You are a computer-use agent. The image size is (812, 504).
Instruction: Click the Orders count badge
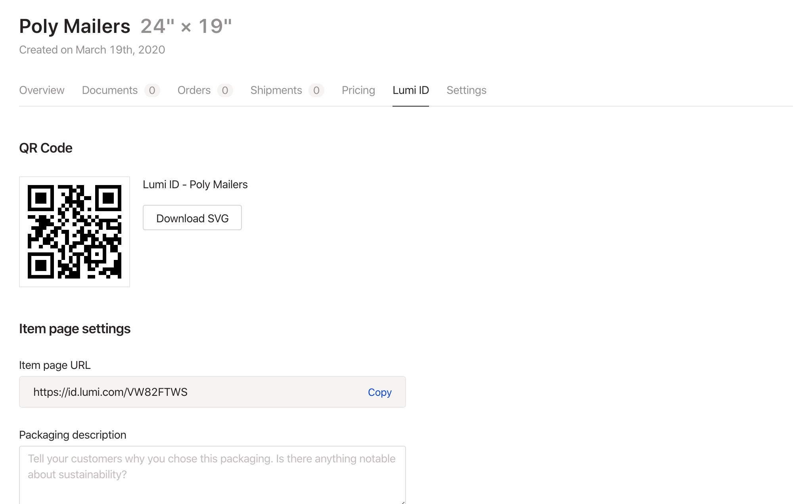(x=225, y=90)
